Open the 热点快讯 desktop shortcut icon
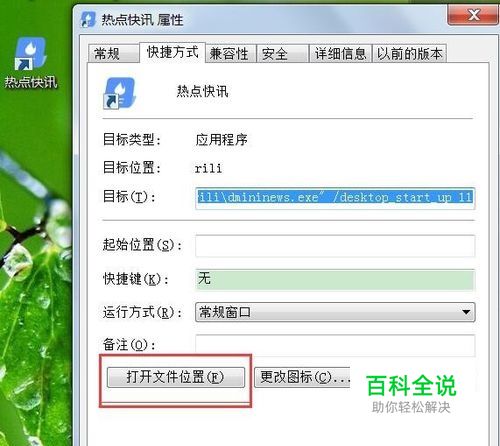The image size is (500, 446). (30, 53)
